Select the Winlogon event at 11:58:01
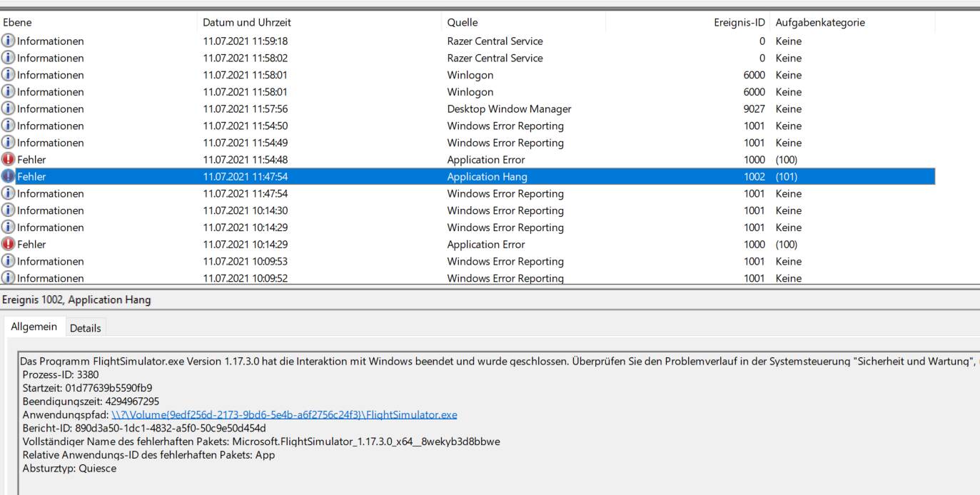The height and width of the screenshot is (495, 980). (470, 75)
